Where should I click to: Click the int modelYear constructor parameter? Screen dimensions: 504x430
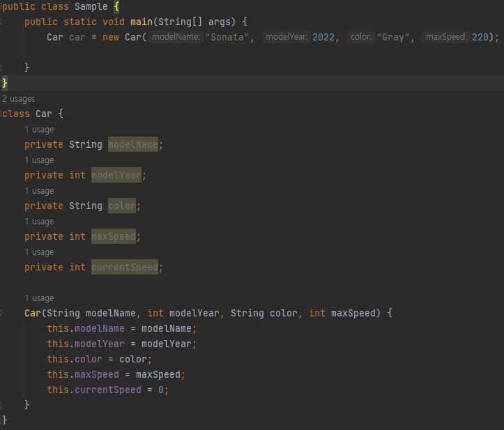[x=183, y=314]
